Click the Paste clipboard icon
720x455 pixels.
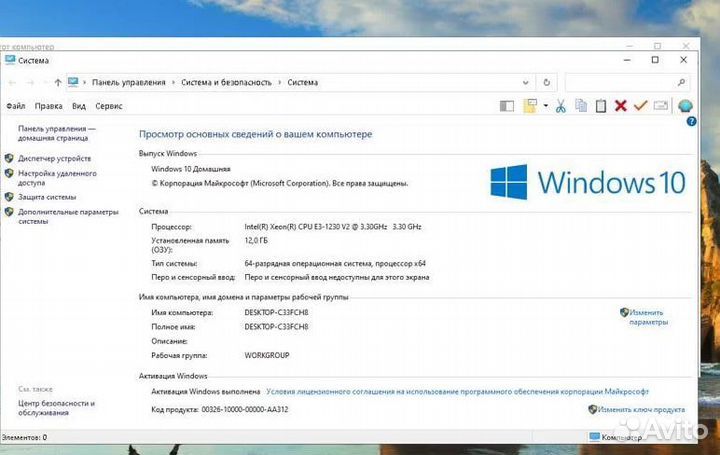pos(600,106)
